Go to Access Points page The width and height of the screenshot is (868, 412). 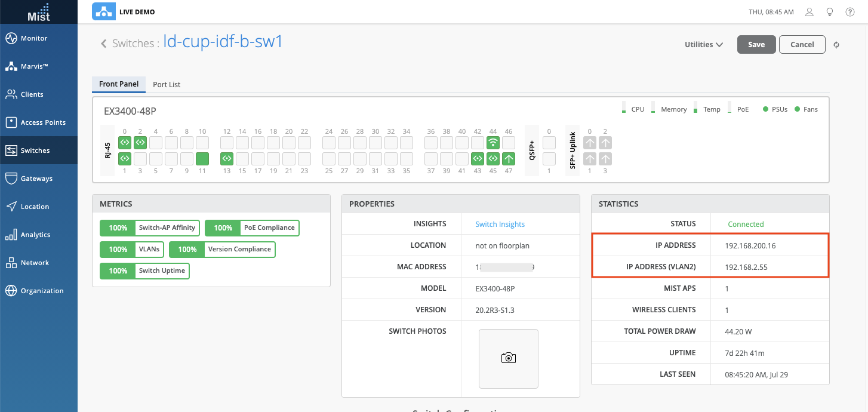(x=43, y=122)
